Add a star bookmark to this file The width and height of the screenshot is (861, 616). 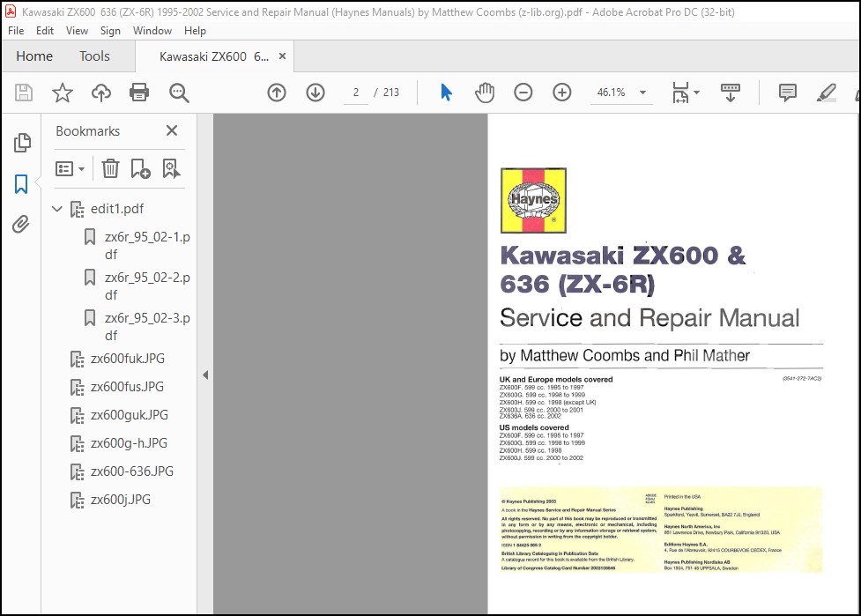pyautogui.click(x=62, y=93)
